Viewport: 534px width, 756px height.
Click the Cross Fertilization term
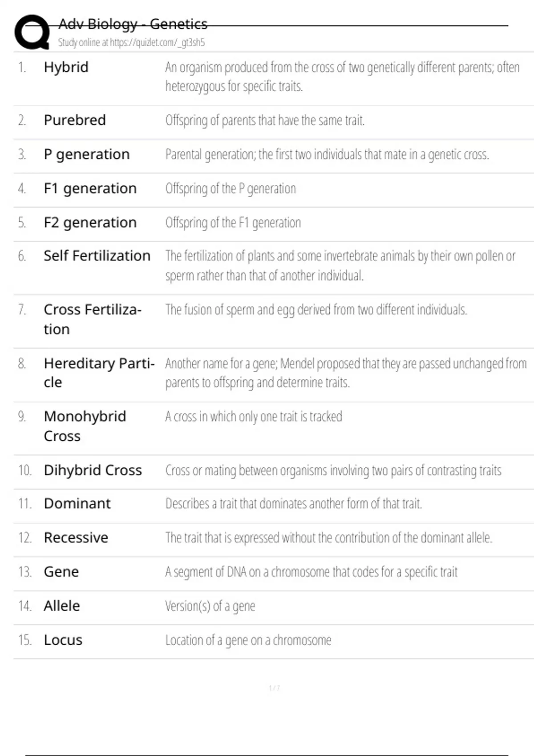click(93, 319)
